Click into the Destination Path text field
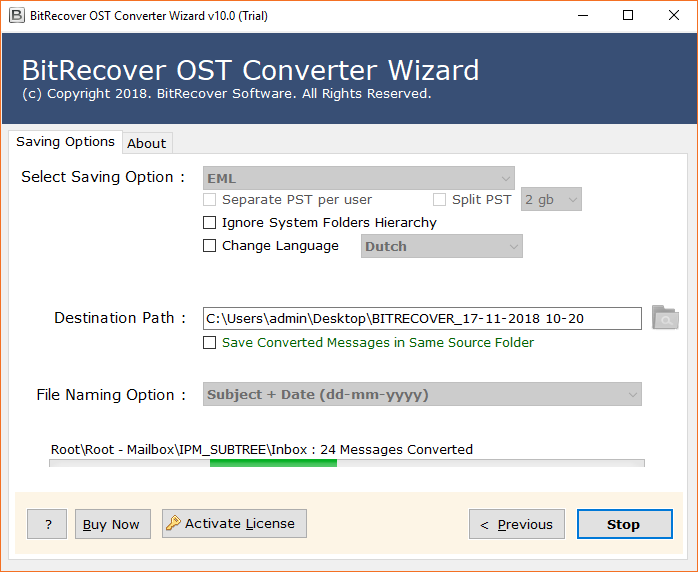 click(422, 318)
